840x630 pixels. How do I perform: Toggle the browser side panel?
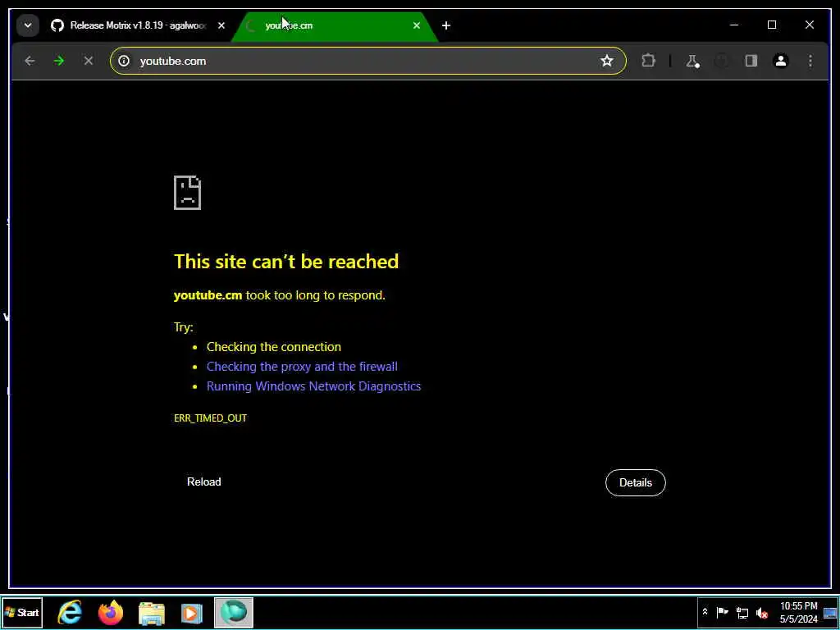point(751,61)
